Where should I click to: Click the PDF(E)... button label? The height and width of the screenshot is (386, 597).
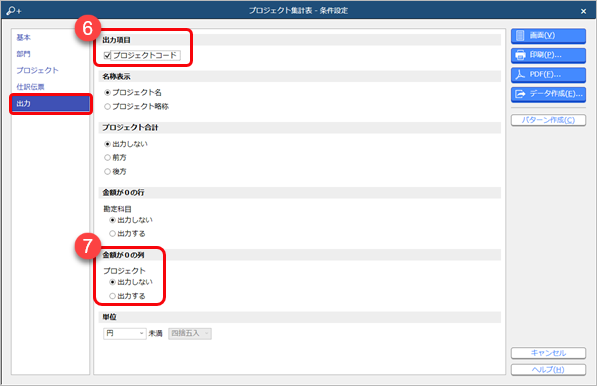[x=545, y=74]
